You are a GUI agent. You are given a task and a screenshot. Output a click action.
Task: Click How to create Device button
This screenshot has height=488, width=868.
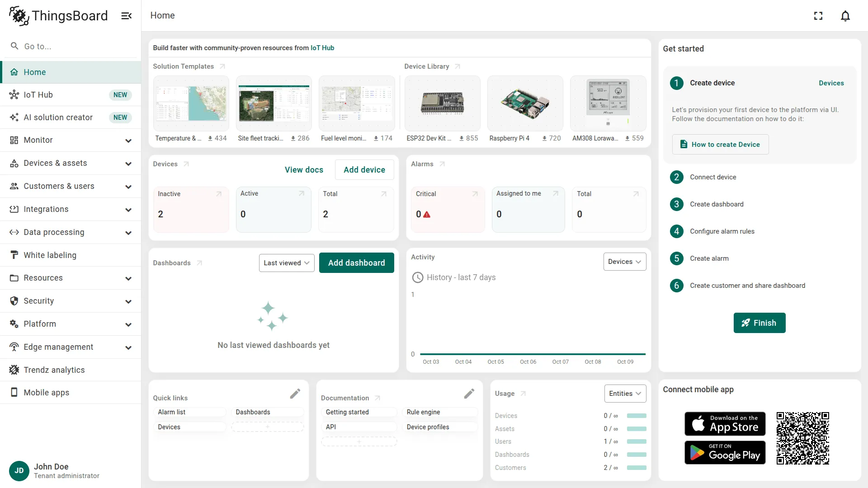(x=720, y=145)
